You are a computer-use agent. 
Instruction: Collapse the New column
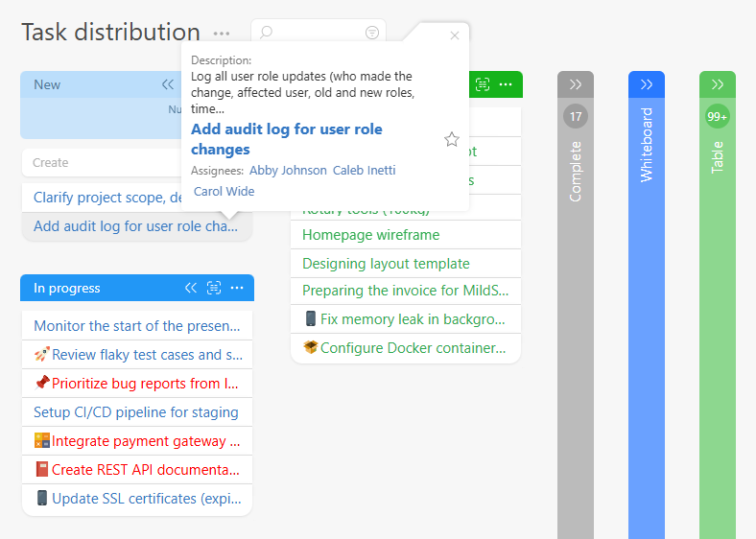click(x=168, y=84)
